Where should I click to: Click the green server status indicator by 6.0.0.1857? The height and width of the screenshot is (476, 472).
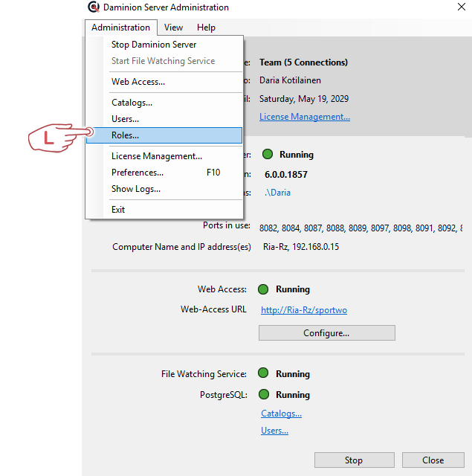[x=268, y=154]
